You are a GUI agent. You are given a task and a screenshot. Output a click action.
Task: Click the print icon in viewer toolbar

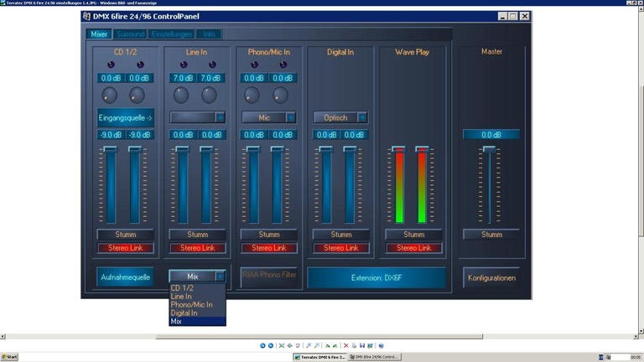[x=353, y=345]
